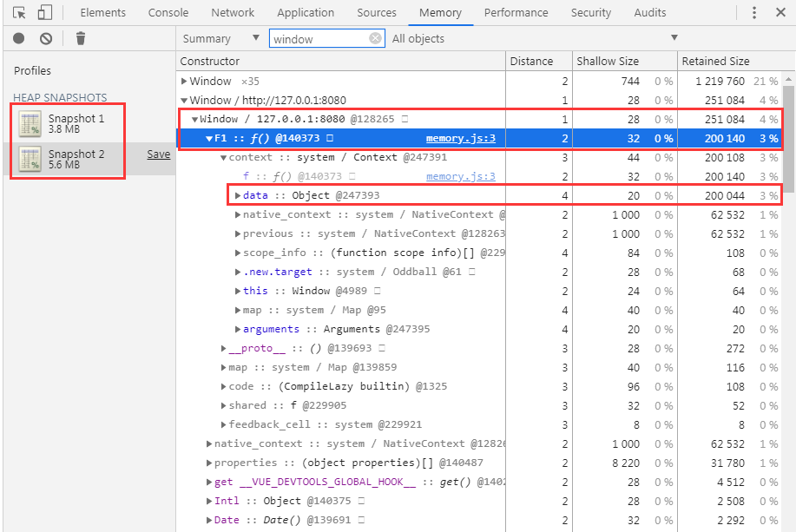Switch to the Application tab
The height and width of the screenshot is (532, 796).
point(306,13)
